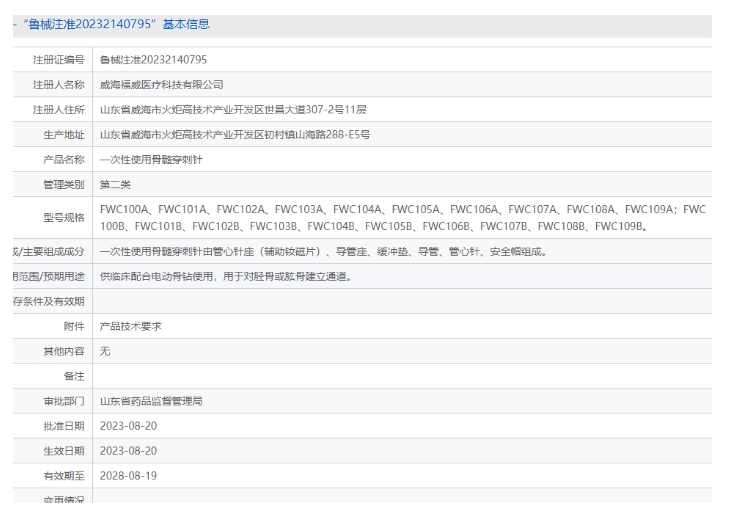This screenshot has width=750, height=520.
Task: Select product name 一次性使用骨髓穿刺针
Action: (151, 159)
